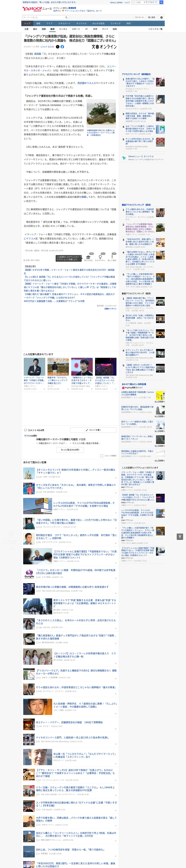Screen dimensions: 186x868
Task: Open the 【画像】わずか2年で閉業 related link
Action: coord(69,271)
